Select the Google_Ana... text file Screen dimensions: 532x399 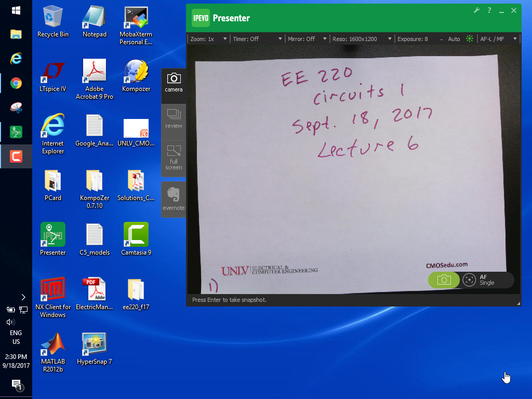coord(95,130)
